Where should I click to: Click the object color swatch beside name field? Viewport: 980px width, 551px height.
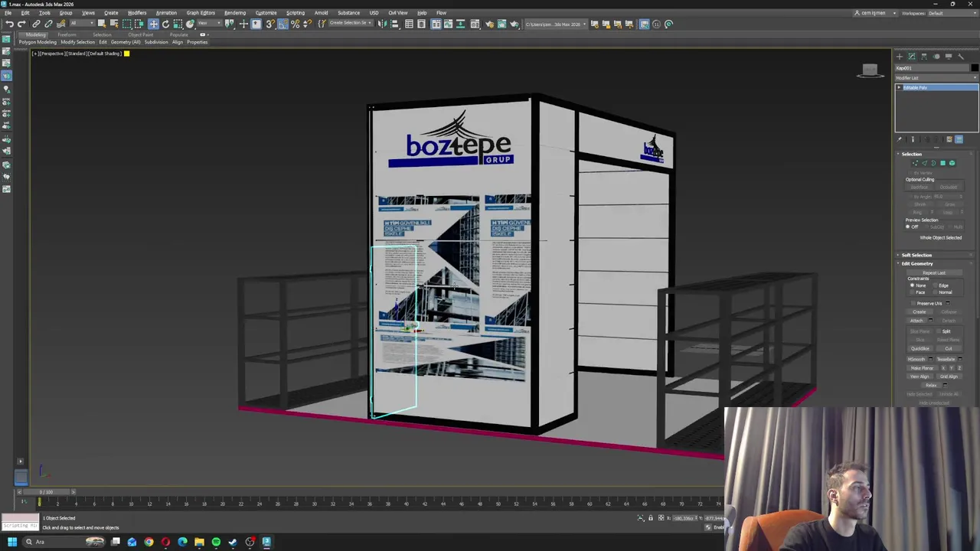(x=975, y=68)
